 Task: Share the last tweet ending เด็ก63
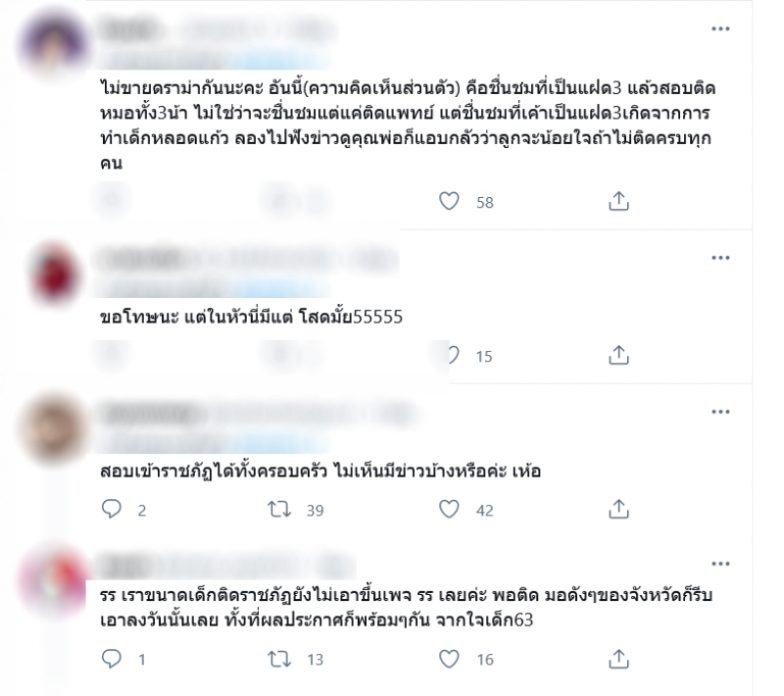click(618, 659)
